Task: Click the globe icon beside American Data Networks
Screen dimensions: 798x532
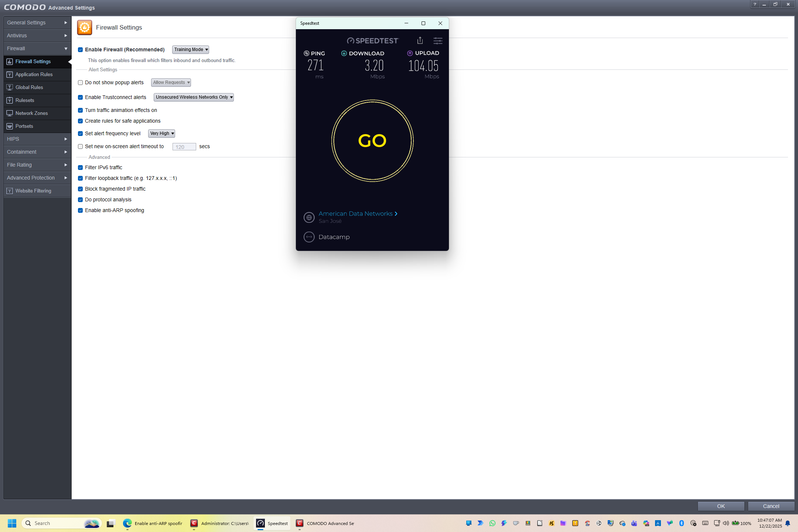Action: coord(309,217)
